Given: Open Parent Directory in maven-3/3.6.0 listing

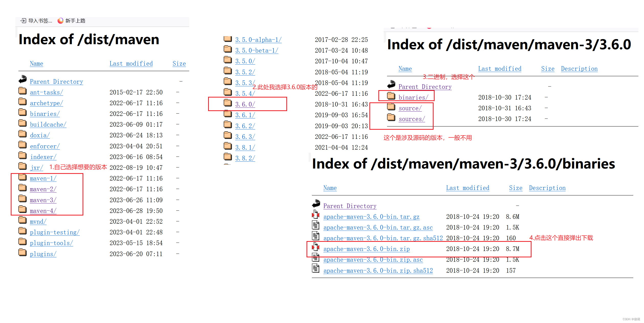Looking at the screenshot, I should tap(425, 87).
